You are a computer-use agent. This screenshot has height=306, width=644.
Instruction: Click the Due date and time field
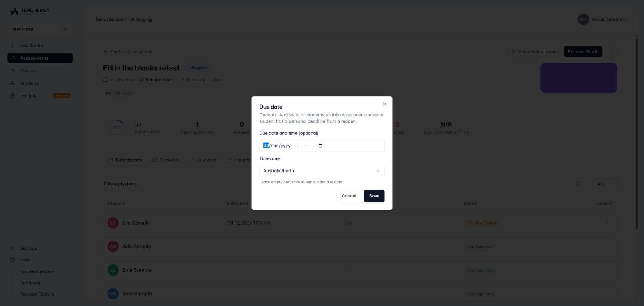tap(322, 146)
